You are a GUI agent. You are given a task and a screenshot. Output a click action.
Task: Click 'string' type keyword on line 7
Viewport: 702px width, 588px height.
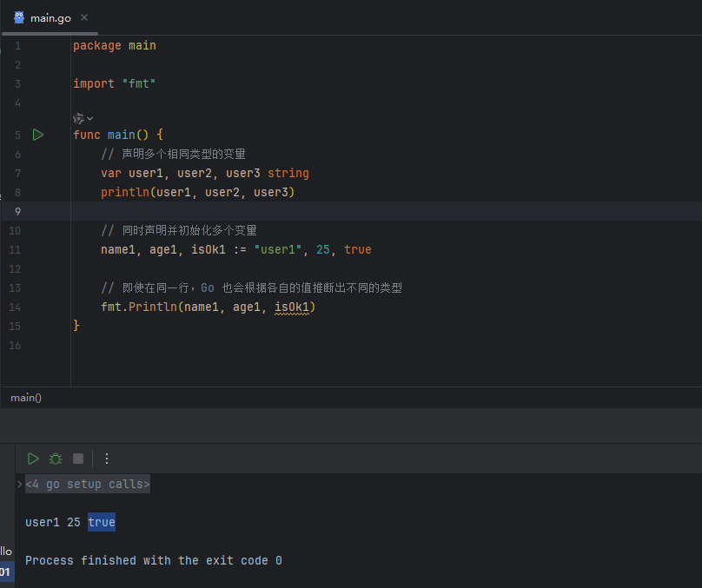[x=288, y=173]
